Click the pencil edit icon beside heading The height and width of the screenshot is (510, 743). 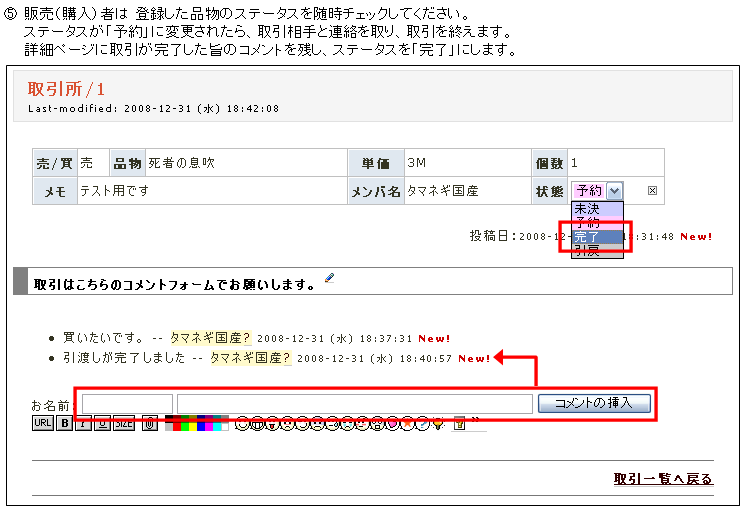330,279
